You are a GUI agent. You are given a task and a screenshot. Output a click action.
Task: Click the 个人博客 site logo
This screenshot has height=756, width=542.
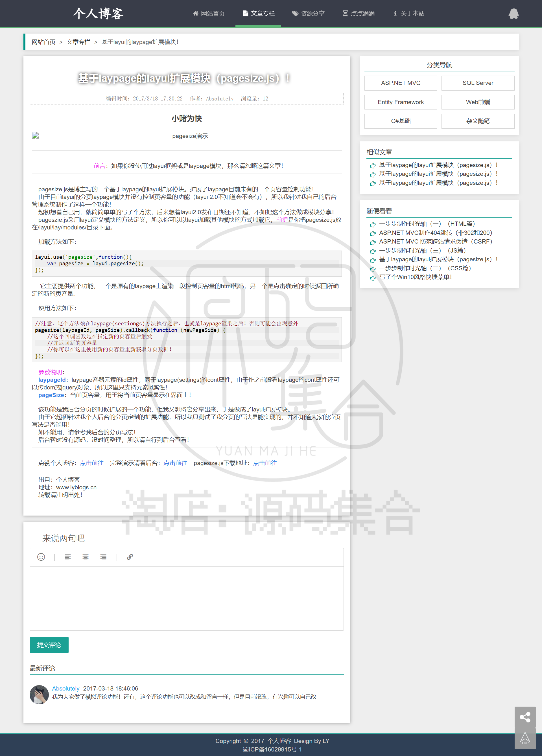(99, 14)
